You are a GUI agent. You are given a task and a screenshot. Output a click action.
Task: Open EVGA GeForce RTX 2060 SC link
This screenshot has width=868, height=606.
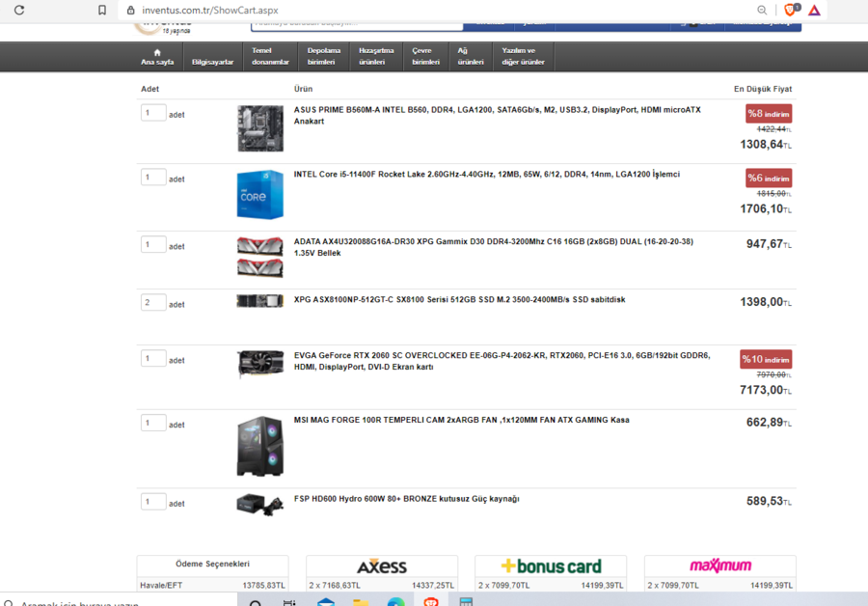502,361
